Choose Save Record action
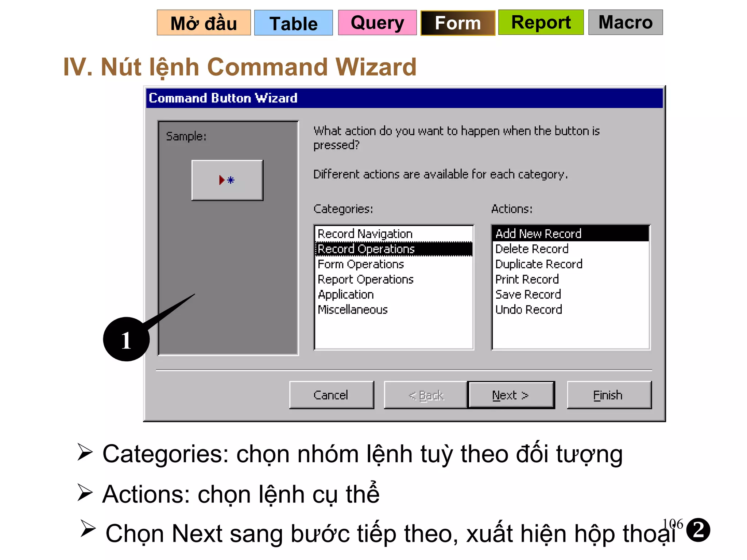 click(570, 295)
